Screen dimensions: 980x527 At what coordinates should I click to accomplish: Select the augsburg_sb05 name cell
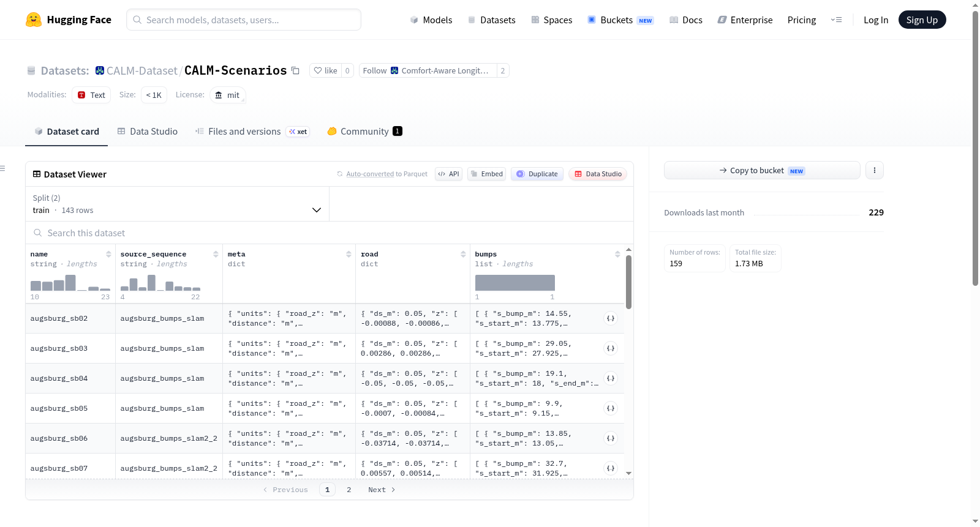point(70,408)
